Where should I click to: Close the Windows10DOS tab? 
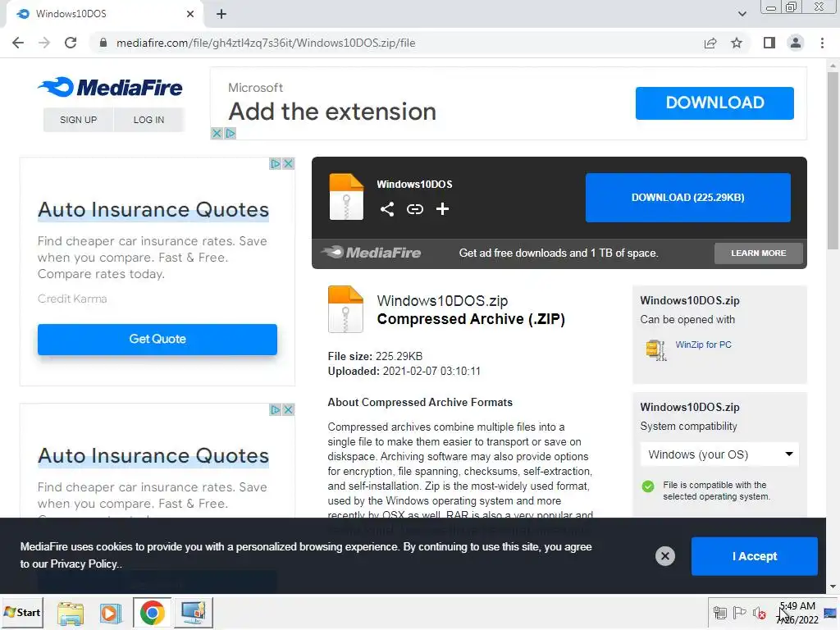coord(190,14)
